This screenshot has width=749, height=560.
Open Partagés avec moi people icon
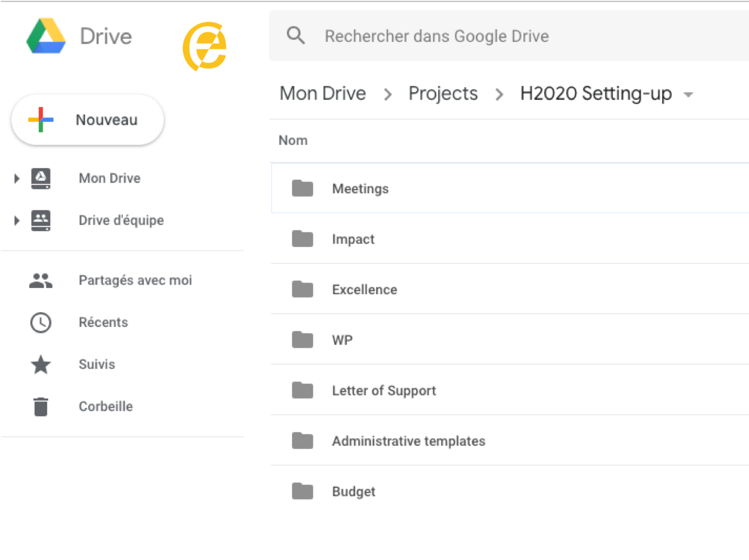click(41, 281)
